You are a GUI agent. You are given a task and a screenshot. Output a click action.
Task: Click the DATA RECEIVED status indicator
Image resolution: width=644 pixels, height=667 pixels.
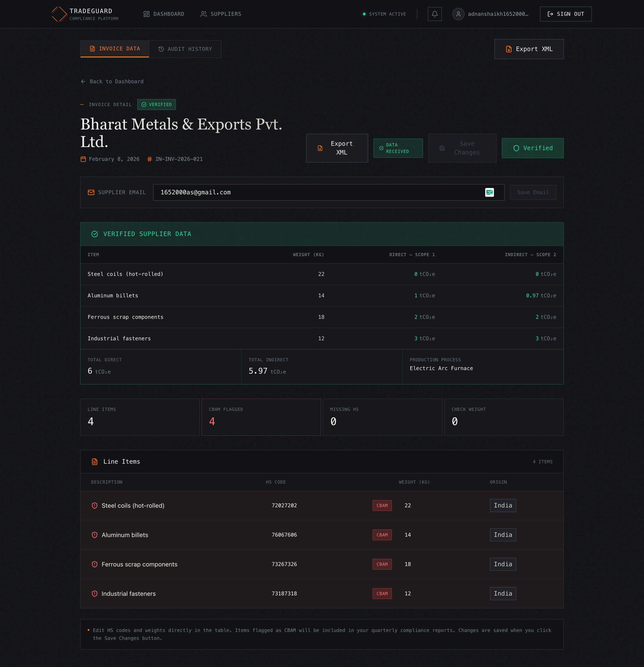[398, 148]
